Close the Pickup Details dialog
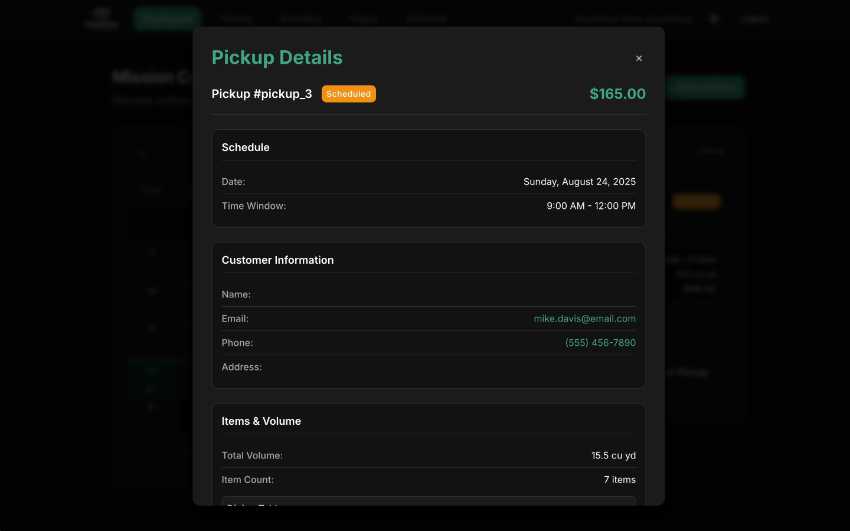The image size is (850, 531). (x=639, y=58)
